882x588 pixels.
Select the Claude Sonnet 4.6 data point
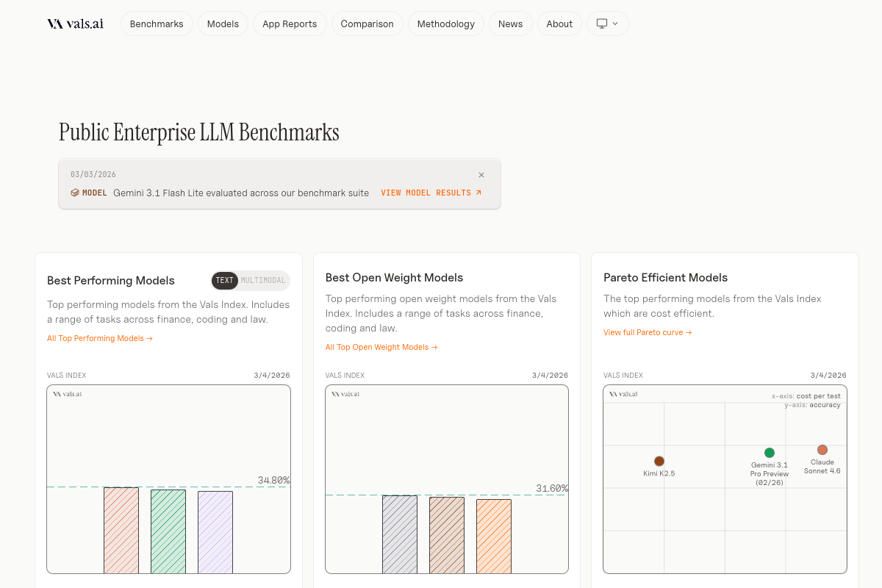(x=822, y=450)
